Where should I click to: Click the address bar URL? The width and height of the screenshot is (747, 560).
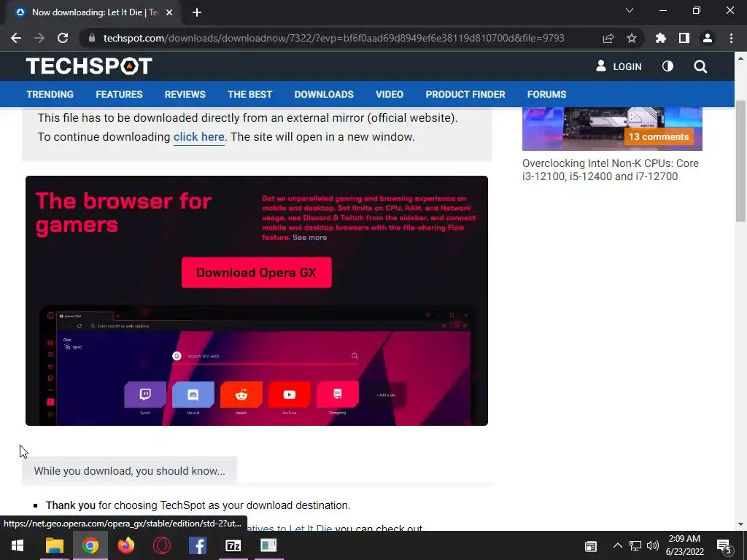333,38
